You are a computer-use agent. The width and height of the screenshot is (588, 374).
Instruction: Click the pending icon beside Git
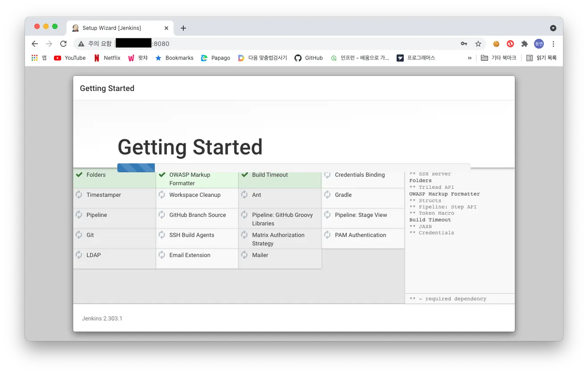point(79,235)
